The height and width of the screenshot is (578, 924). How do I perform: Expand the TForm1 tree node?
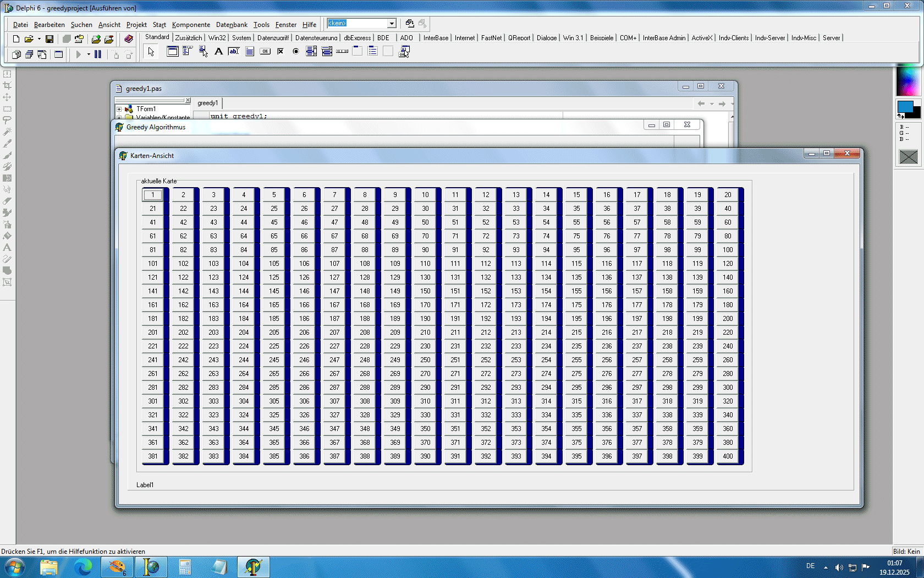click(x=119, y=109)
